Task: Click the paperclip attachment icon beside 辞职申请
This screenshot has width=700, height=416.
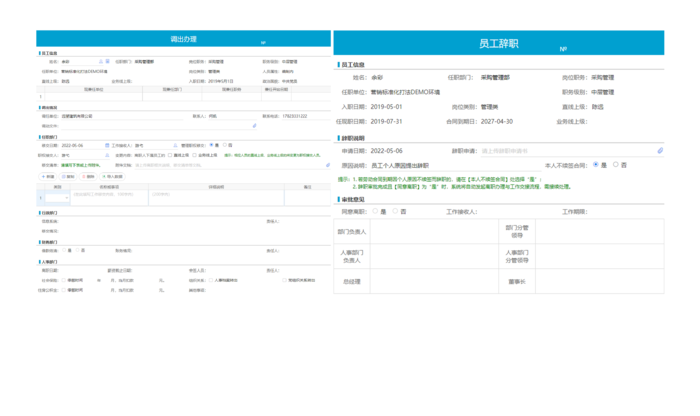Action: (659, 150)
